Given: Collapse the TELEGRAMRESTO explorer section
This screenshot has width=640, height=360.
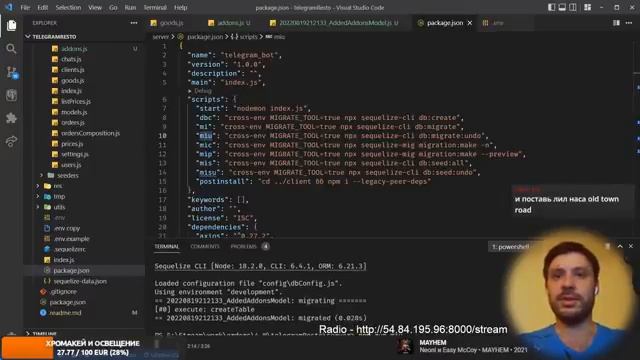Looking at the screenshot, I should coord(54,37).
